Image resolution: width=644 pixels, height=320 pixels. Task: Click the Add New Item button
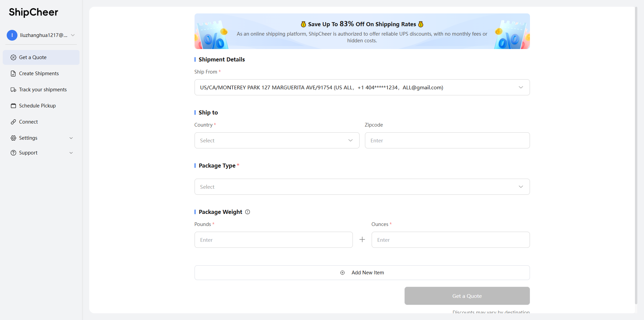362,273
